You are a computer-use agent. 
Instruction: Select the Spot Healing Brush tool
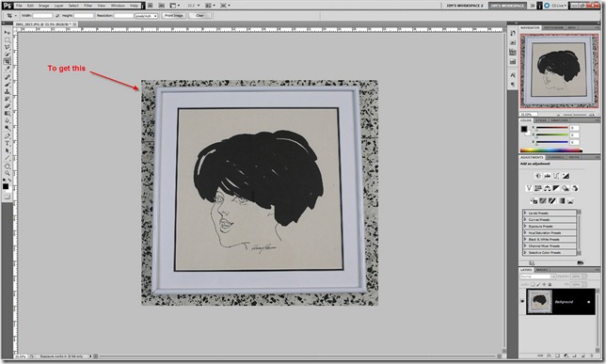(7, 77)
